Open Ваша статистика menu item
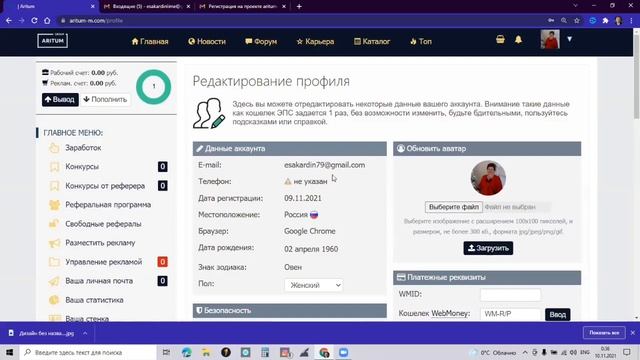The image size is (640, 360). pos(94,300)
